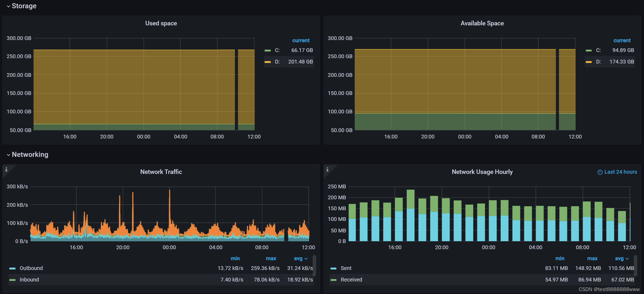The image size is (644, 294).
Task: Toggle the Sent series in legend
Action: point(346,268)
